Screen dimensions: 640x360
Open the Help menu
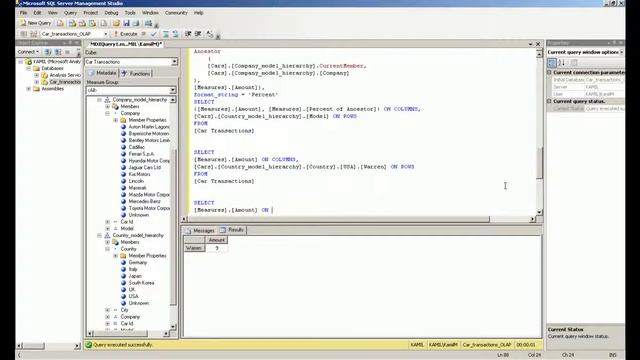pos(198,13)
